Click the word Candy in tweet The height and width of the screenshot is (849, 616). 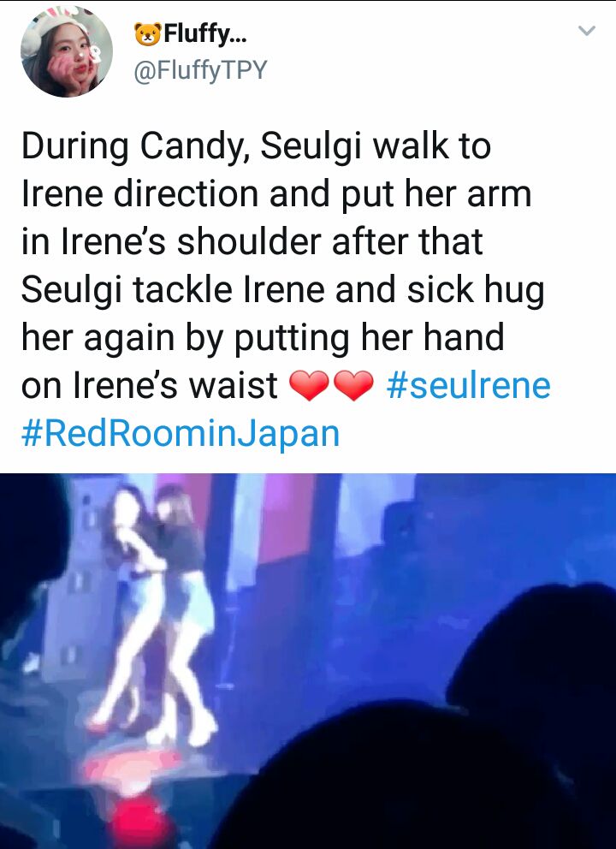[x=194, y=147]
